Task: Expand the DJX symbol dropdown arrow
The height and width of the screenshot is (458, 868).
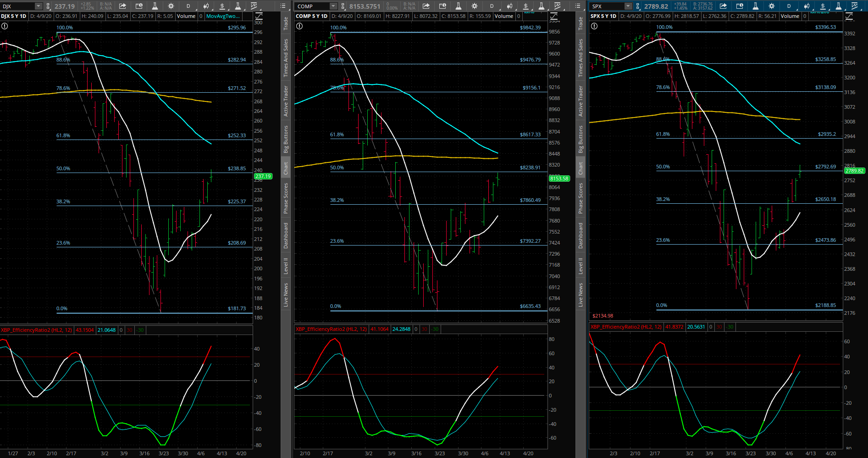Action: (x=39, y=6)
